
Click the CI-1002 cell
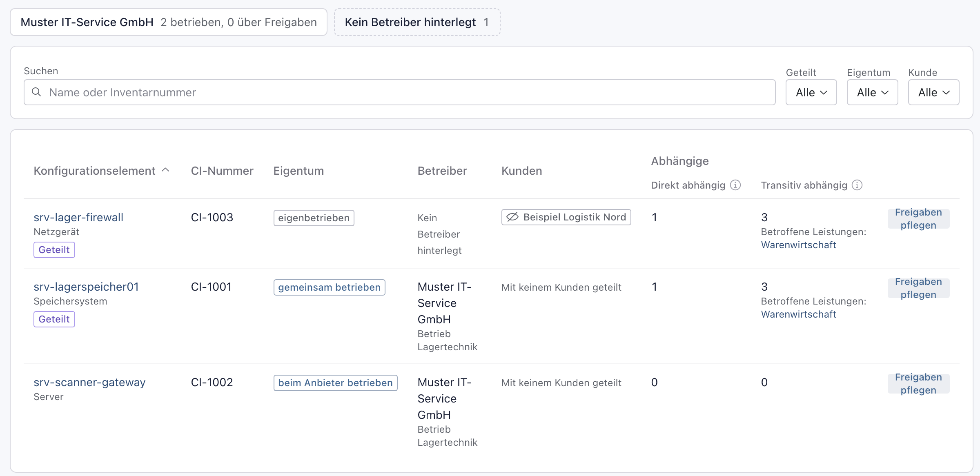click(212, 382)
